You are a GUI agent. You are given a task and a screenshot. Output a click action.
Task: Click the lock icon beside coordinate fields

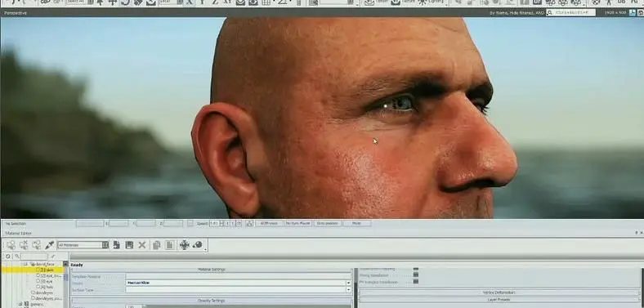190,223
